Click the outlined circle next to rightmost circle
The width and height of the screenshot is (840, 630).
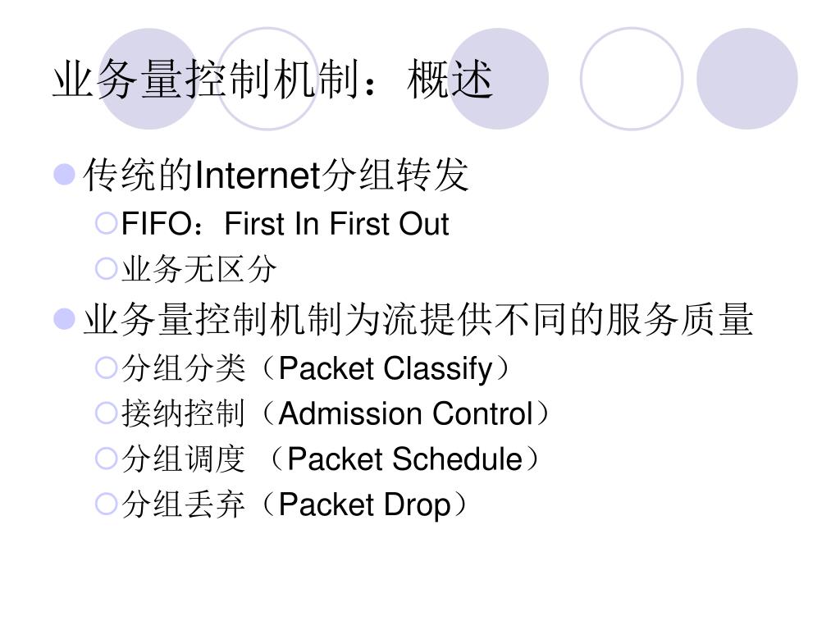point(632,79)
